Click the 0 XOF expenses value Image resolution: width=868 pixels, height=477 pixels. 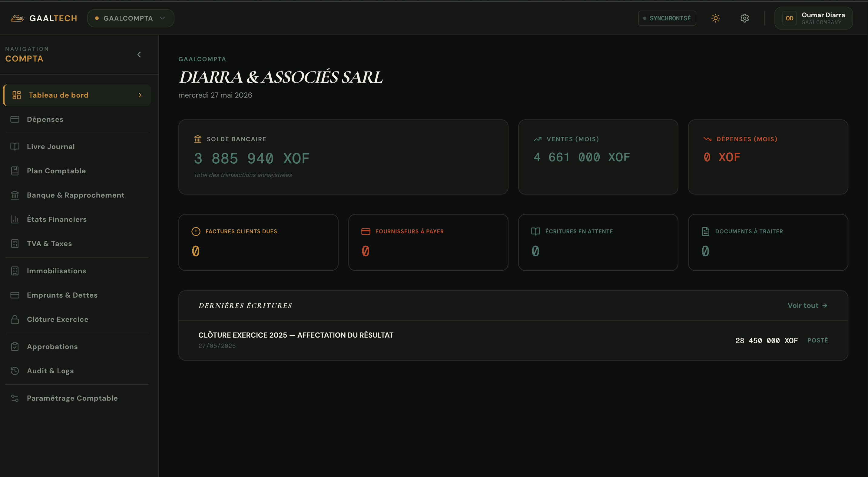coord(722,157)
